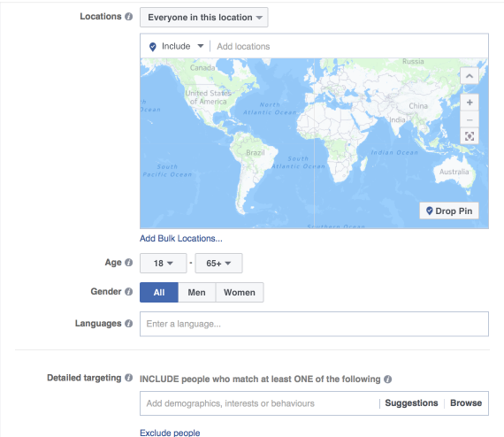Click Brazil on the map
The width and height of the screenshot is (504, 437).
click(256, 153)
